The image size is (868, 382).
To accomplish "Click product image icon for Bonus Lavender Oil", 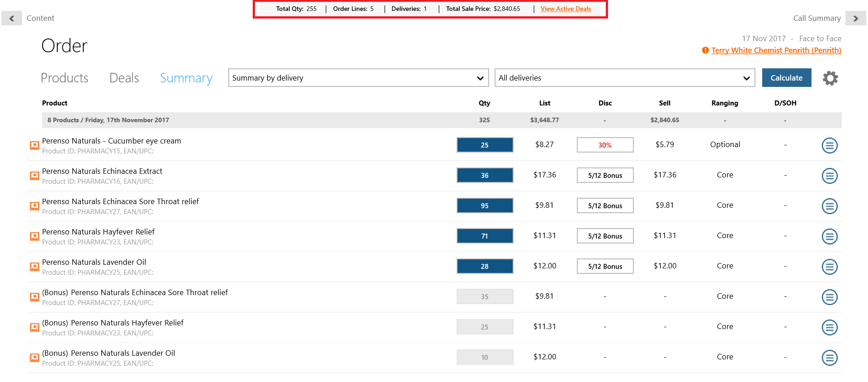I will coord(34,358).
